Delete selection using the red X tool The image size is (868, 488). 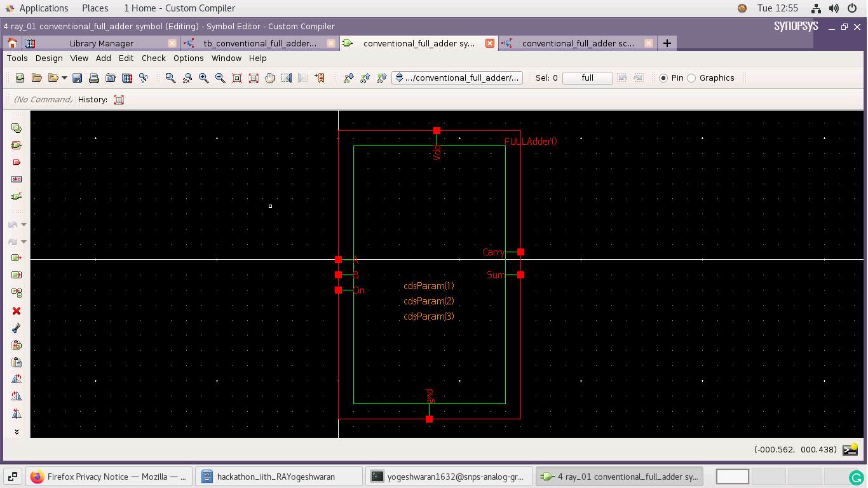point(17,311)
